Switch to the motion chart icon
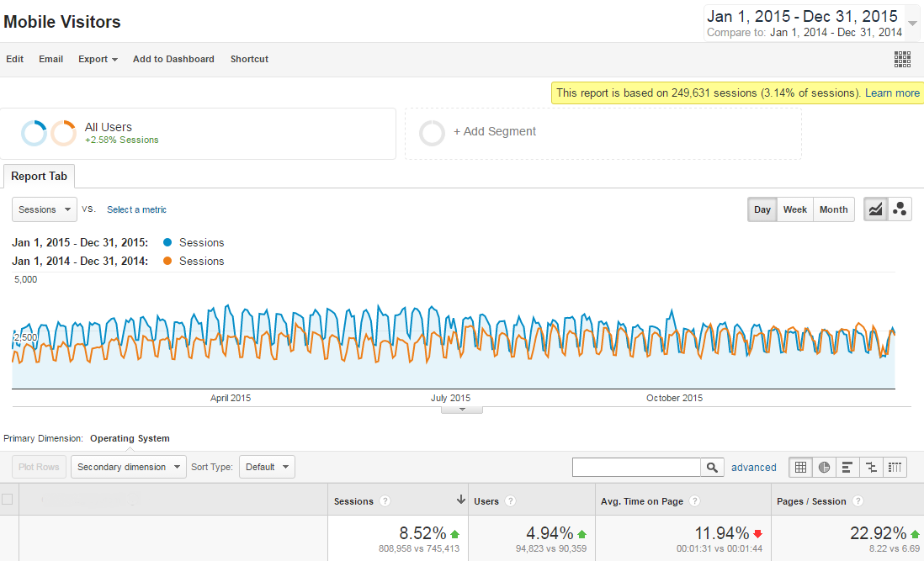The width and height of the screenshot is (924, 561). [900, 209]
